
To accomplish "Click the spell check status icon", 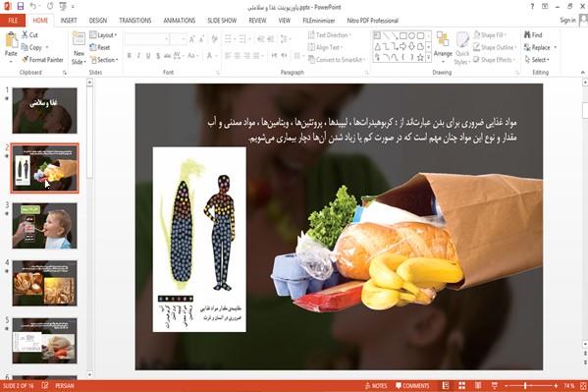I will pyautogui.click(x=45, y=386).
